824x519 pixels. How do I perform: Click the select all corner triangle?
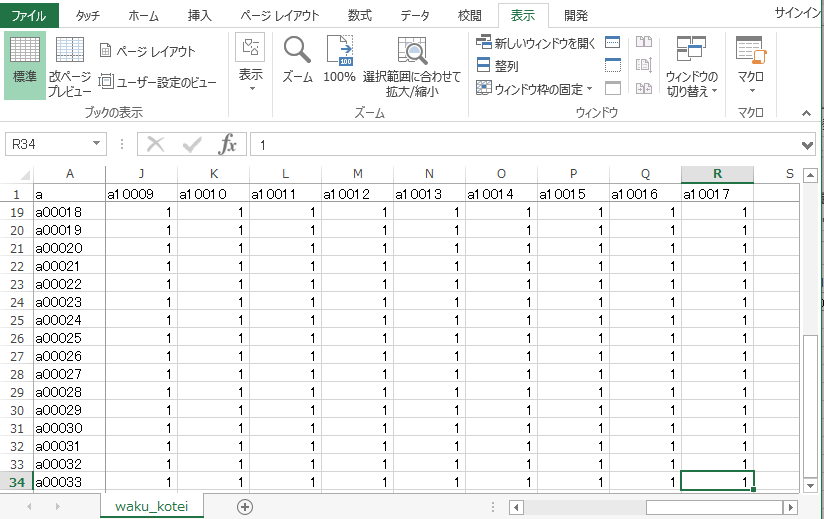click(25, 174)
